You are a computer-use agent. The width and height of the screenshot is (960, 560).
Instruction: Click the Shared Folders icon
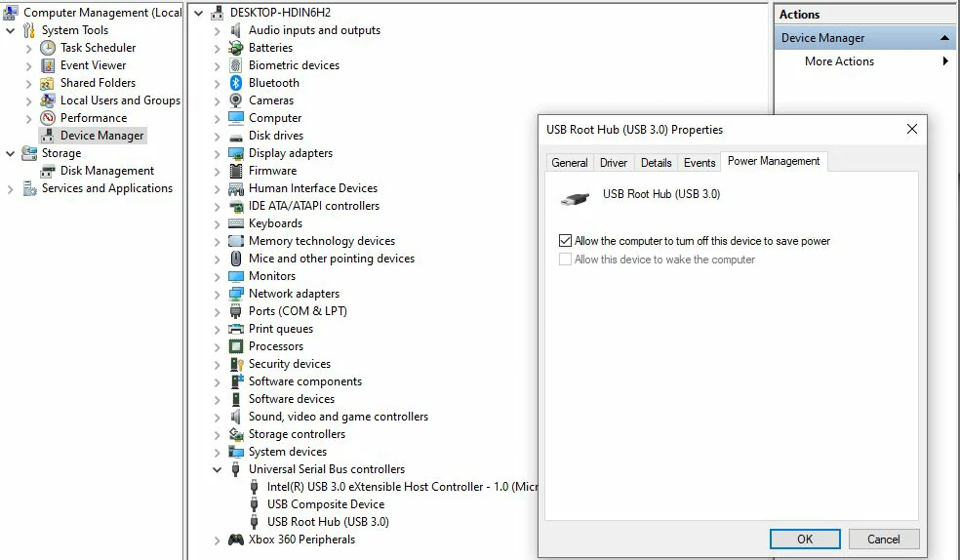point(48,83)
